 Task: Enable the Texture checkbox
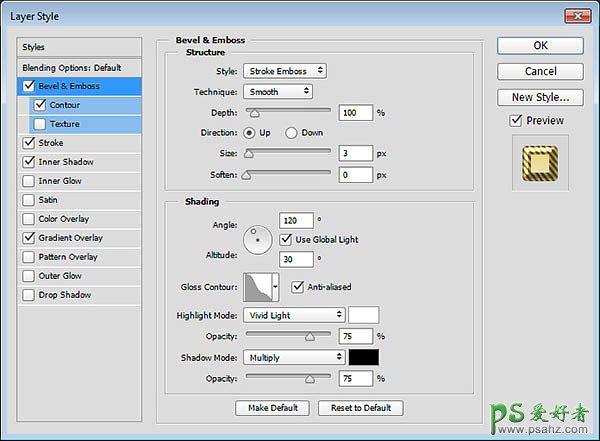pos(40,124)
